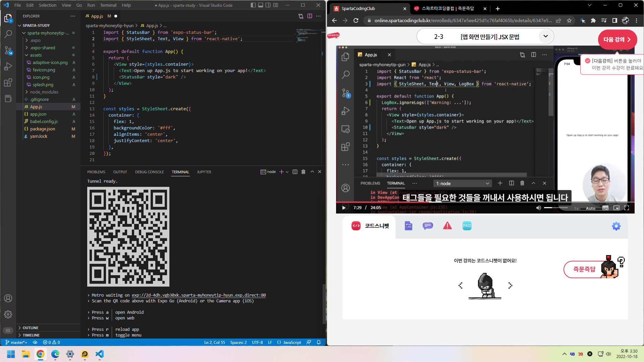Open Explorer's Views and More Actions menu
The height and width of the screenshot is (362, 644).
tap(73, 16)
